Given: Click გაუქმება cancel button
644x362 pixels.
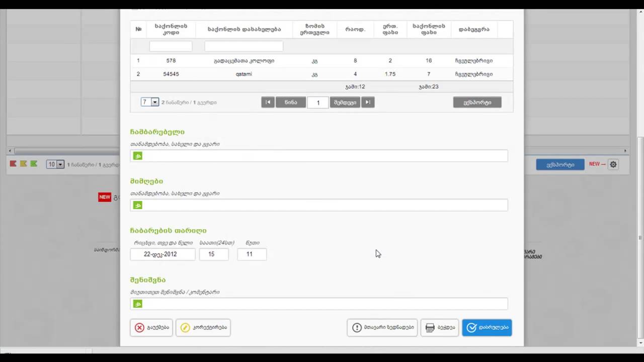Looking at the screenshot, I should coord(151,327).
